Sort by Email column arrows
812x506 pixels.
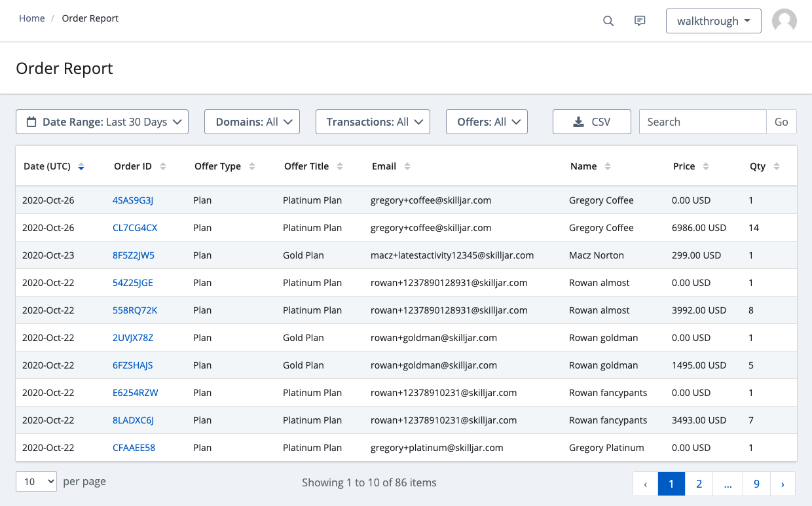(x=407, y=167)
